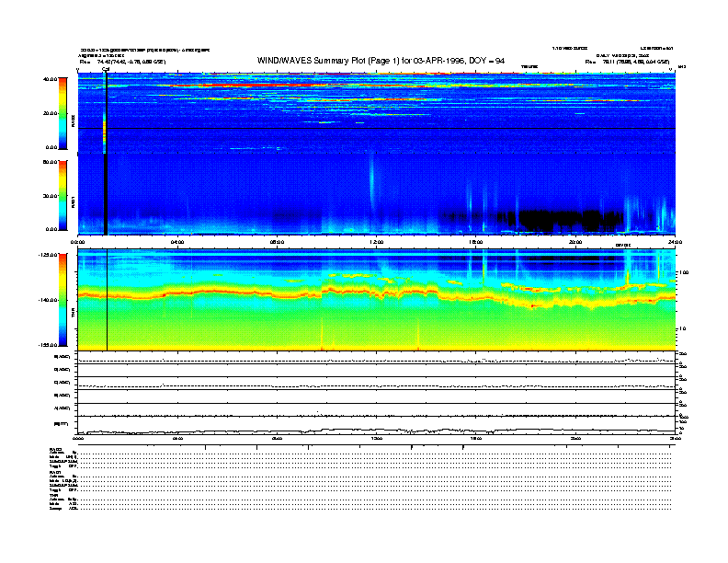The image size is (728, 563).
Task: Click the 24:00 tick label under the RAD1 spectrogram
Action: (675, 242)
